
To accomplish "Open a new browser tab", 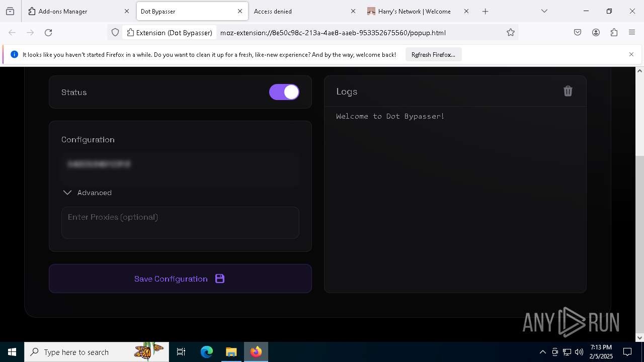I will point(485,11).
